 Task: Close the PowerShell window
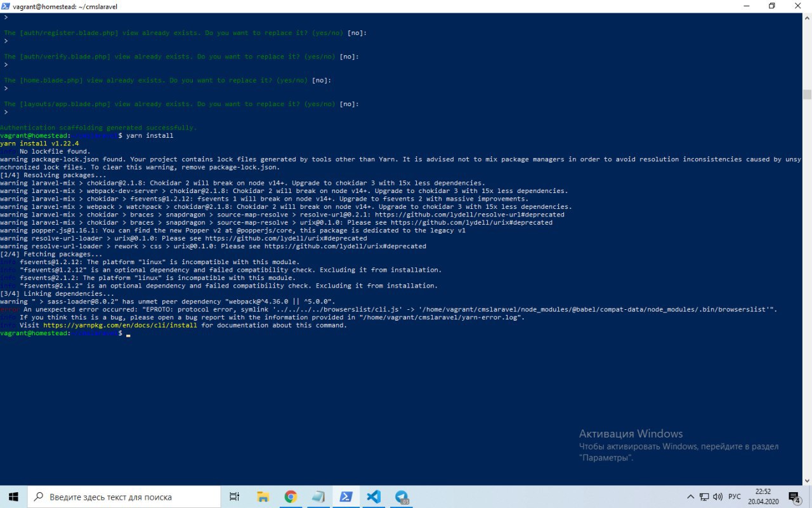(798, 6)
